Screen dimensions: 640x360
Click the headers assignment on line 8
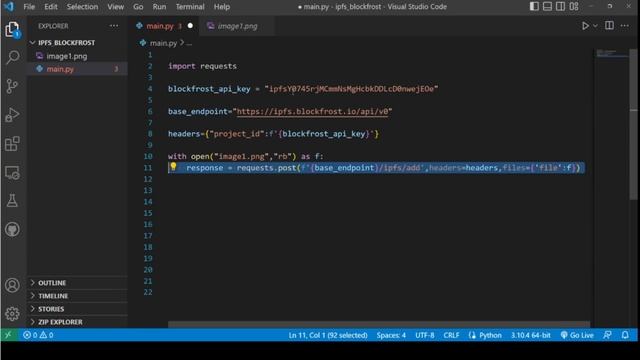[x=273, y=134]
